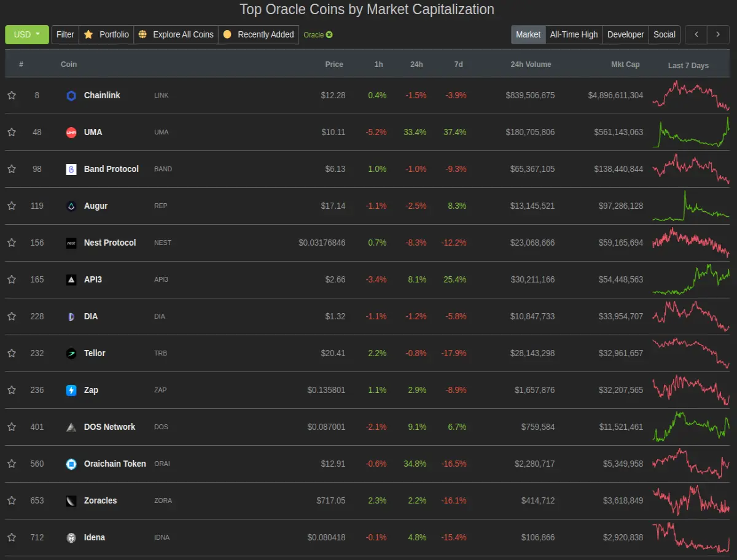Switch to the Market tab
This screenshot has height=560, width=737.
pyautogui.click(x=528, y=34)
